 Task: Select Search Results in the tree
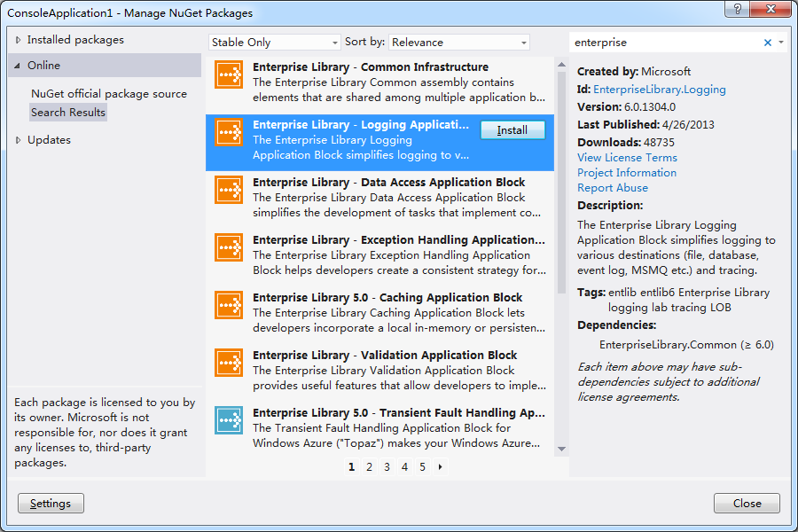pyautogui.click(x=68, y=113)
